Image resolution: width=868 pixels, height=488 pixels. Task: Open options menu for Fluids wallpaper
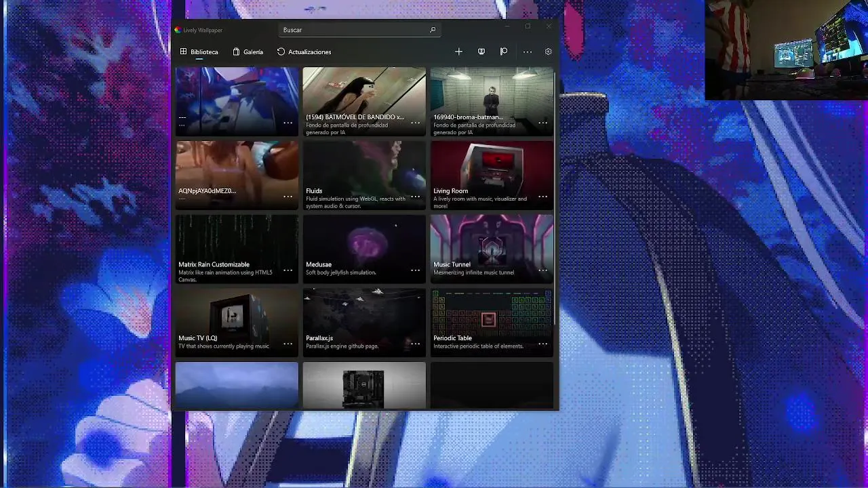(x=415, y=197)
